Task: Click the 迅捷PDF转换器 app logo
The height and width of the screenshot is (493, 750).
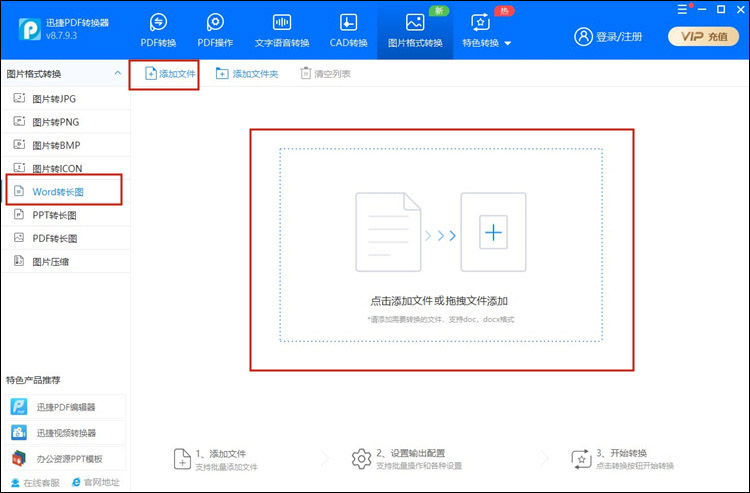Action: 30,29
